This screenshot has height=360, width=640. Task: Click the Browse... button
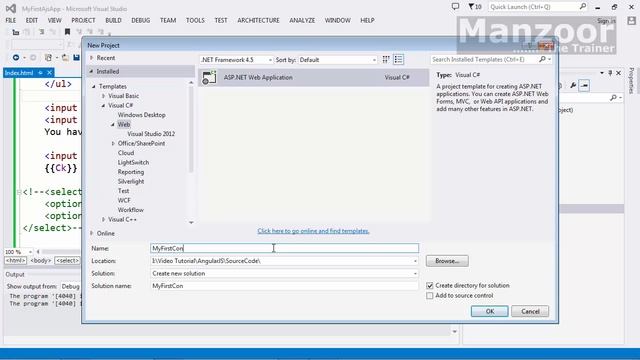point(447,261)
